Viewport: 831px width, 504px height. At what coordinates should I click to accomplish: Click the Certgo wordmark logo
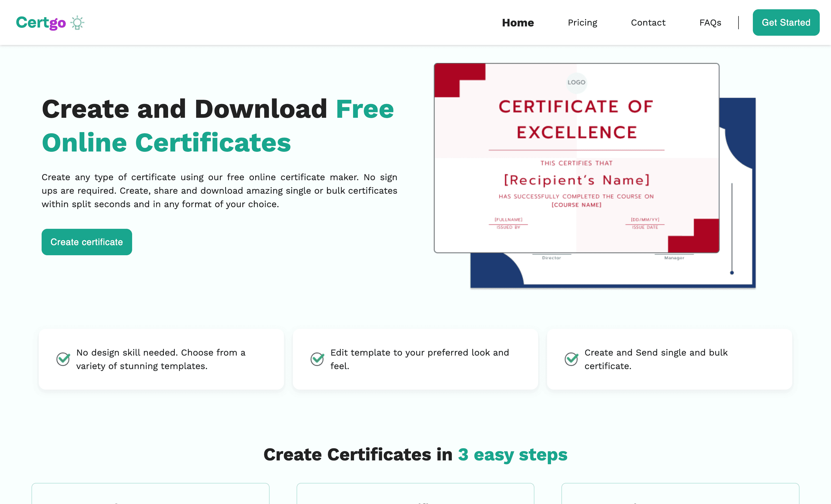[41, 22]
